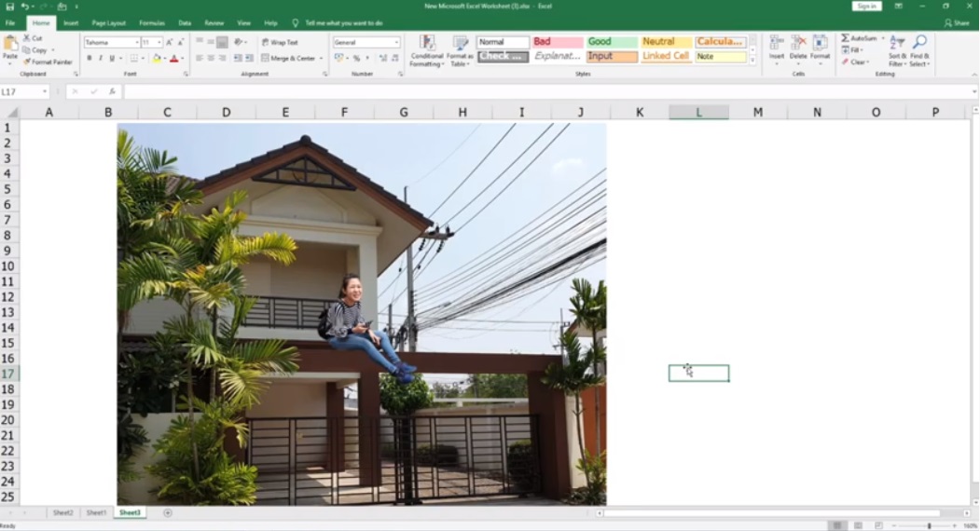The height and width of the screenshot is (531, 980).
Task: Click the Share button
Action: point(957,22)
